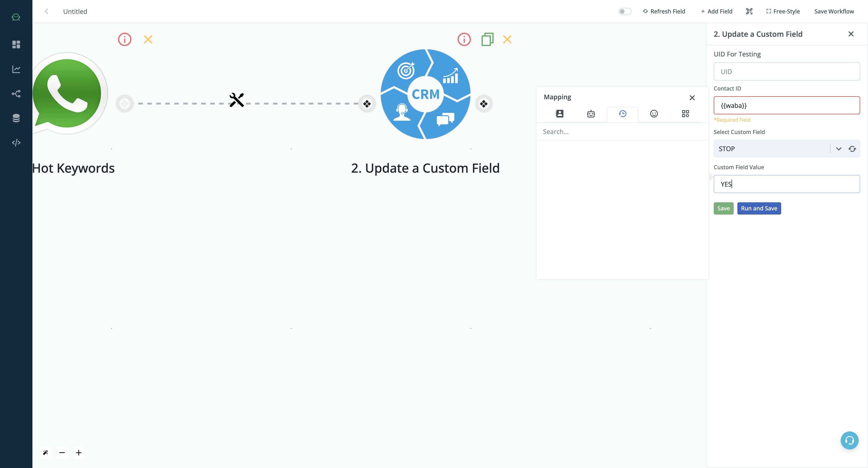Select the Free-Style menu option
868x468 pixels.
[x=783, y=11]
